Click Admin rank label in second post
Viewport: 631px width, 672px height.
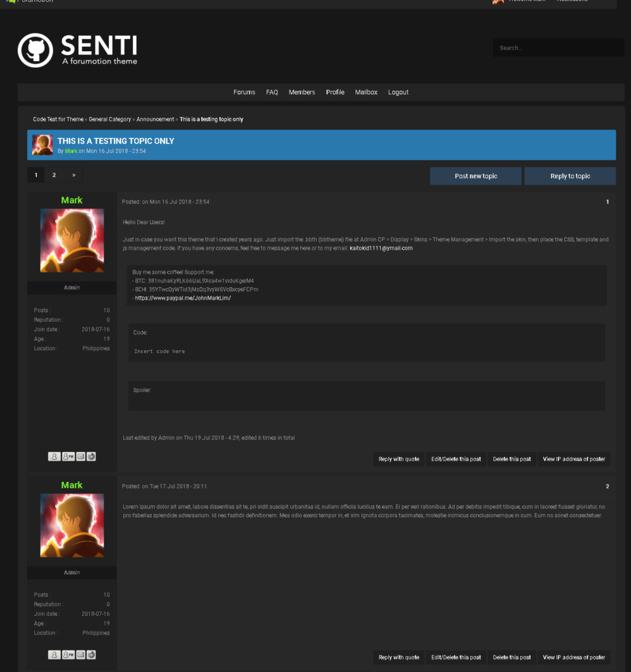[x=72, y=573]
